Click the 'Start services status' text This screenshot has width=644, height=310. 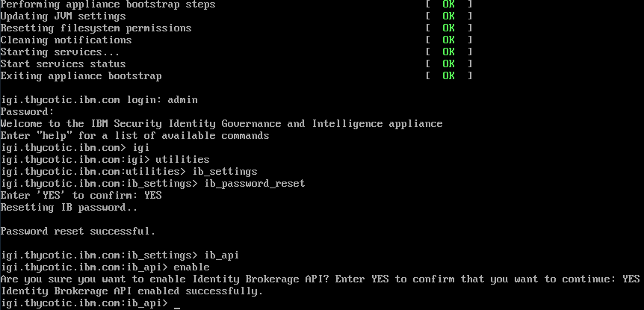[x=63, y=63]
